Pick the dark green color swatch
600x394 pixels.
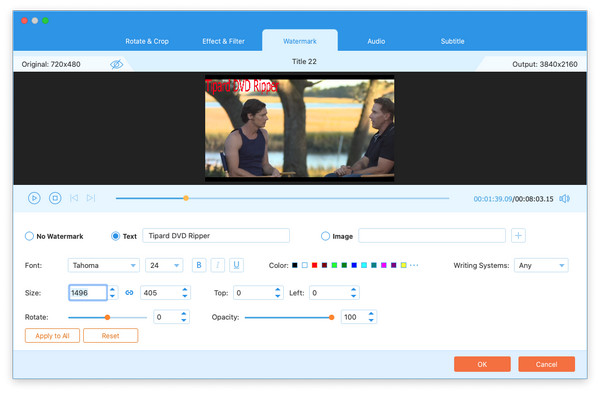pyautogui.click(x=344, y=265)
